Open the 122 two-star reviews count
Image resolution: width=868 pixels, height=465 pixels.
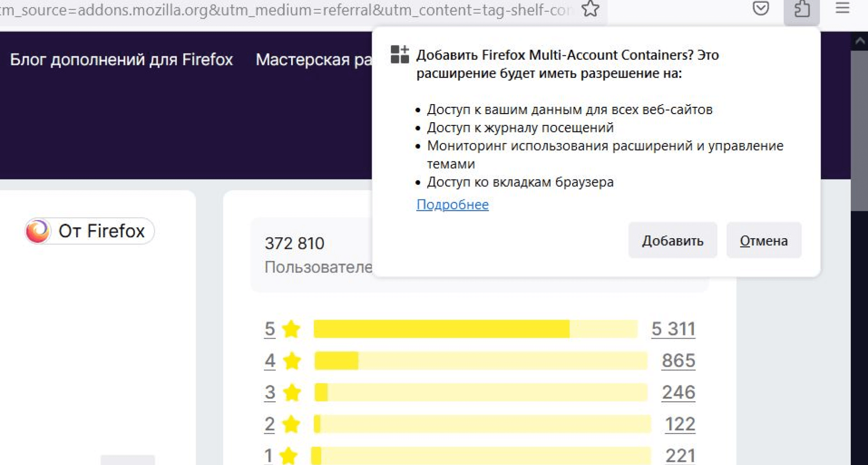[x=680, y=424]
